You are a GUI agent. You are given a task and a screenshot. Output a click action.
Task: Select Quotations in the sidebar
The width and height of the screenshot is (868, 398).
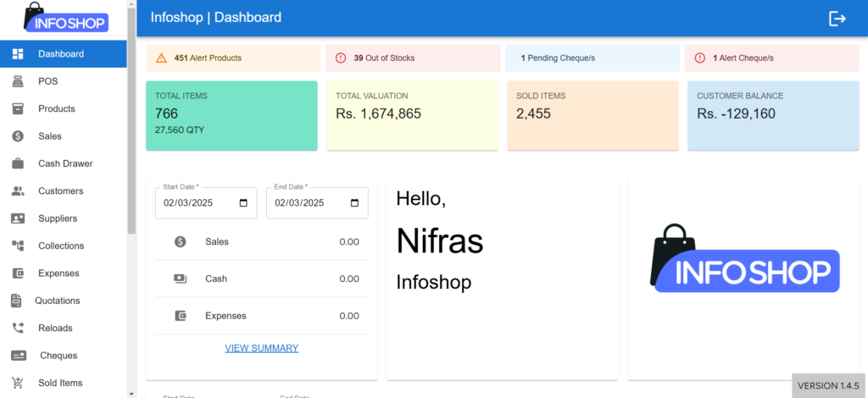(x=58, y=301)
